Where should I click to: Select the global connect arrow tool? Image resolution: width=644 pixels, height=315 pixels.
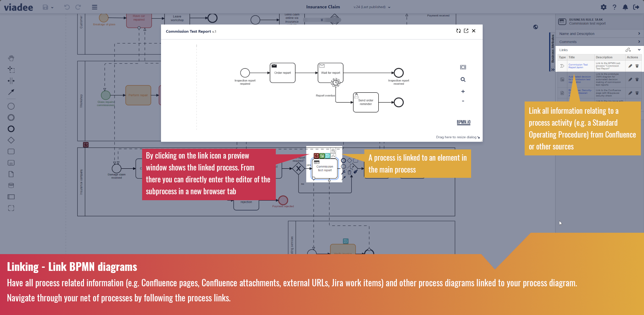point(11,92)
